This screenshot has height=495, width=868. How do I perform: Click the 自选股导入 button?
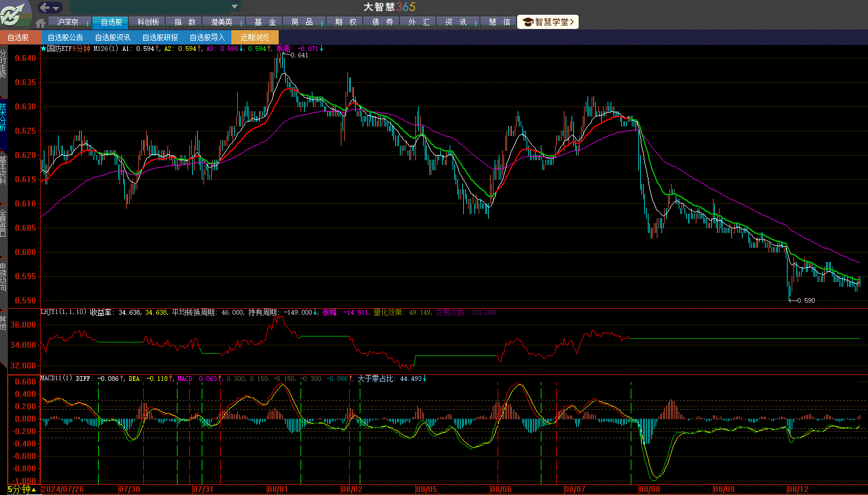[207, 37]
